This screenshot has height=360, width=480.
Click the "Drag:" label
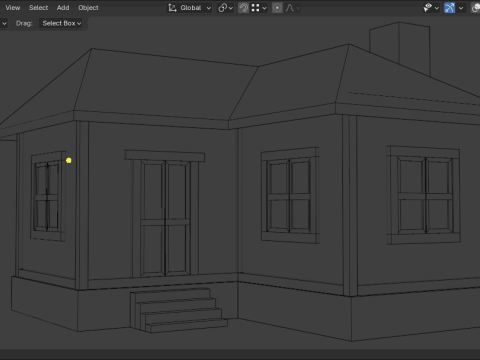pos(24,23)
